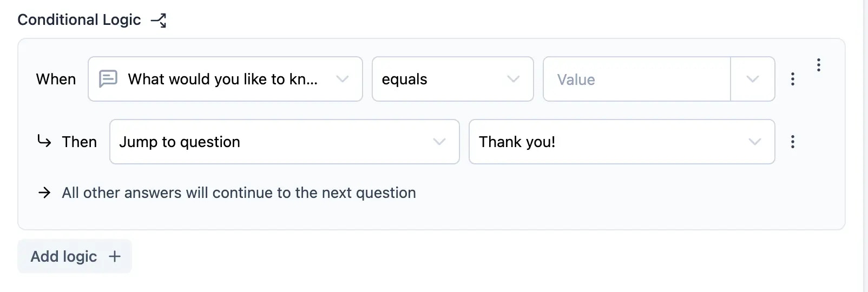Click the When label in condition row
868x292 pixels.
56,79
